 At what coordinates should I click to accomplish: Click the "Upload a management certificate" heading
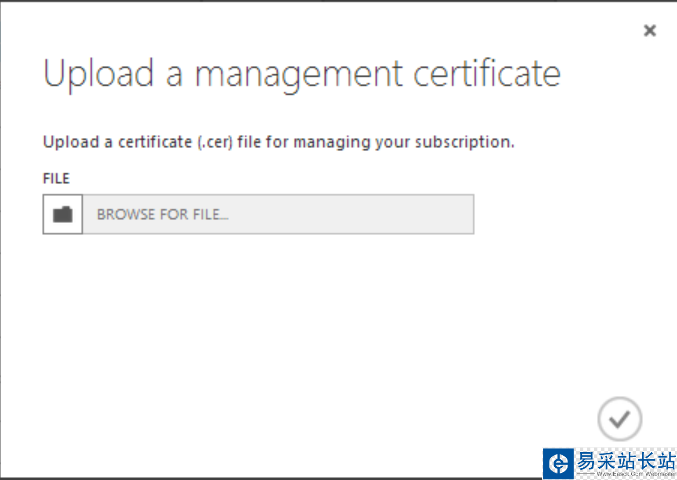point(301,74)
